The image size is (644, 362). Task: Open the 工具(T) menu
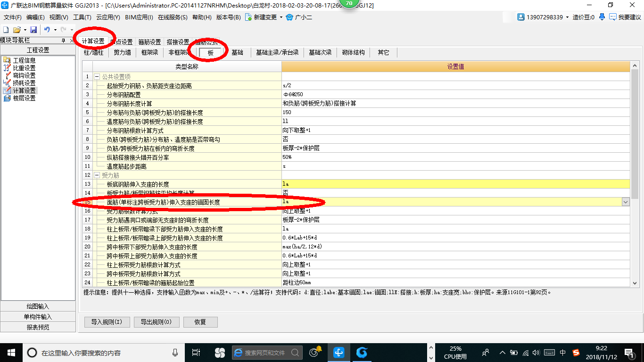coord(82,17)
